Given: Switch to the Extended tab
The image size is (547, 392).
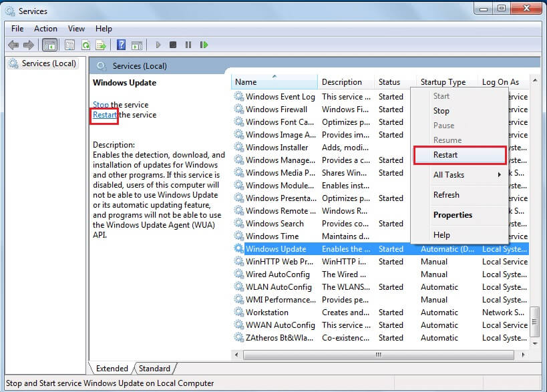Looking at the screenshot, I should [112, 368].
